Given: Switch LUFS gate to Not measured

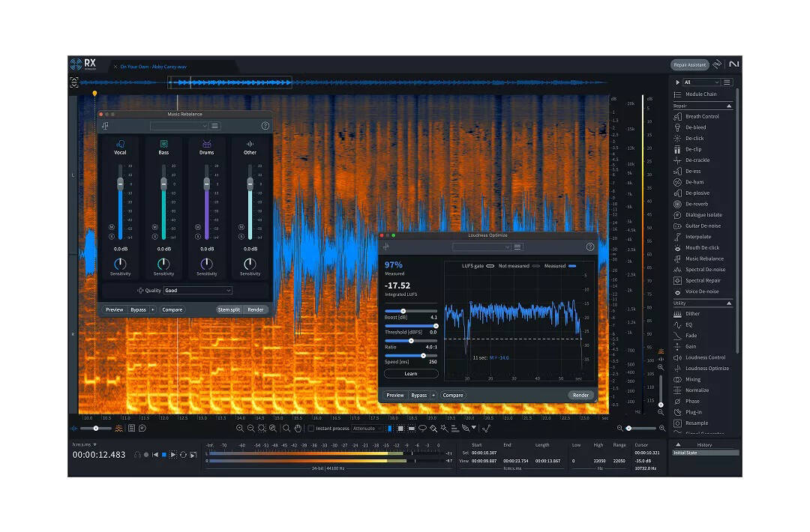Looking at the screenshot, I should [x=535, y=265].
